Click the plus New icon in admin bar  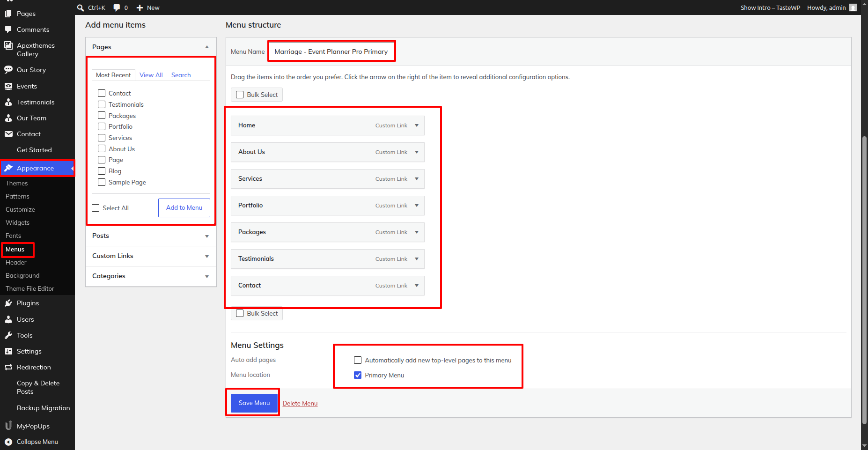pos(140,7)
